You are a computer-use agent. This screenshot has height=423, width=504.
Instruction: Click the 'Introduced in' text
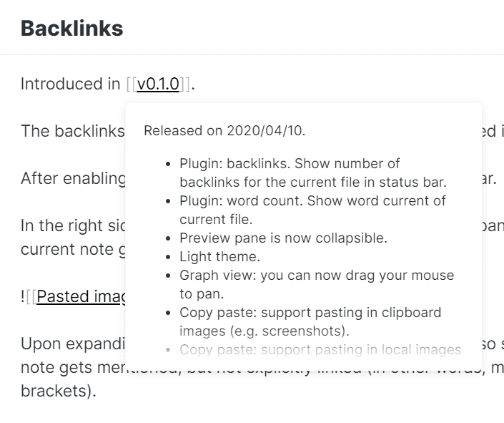[x=70, y=84]
